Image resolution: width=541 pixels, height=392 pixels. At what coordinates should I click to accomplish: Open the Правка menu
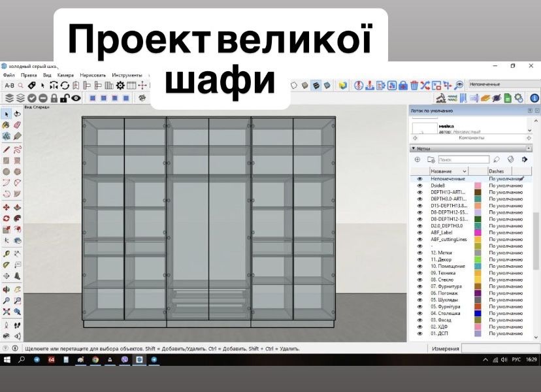tap(29, 75)
